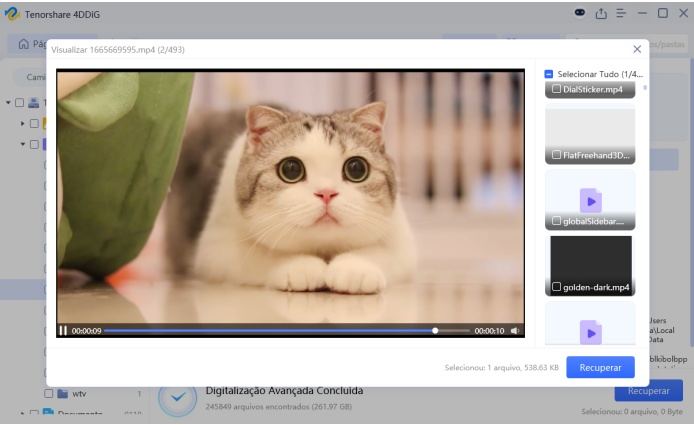
Task: Expand the second collapsed tree node
Action: pos(22,123)
